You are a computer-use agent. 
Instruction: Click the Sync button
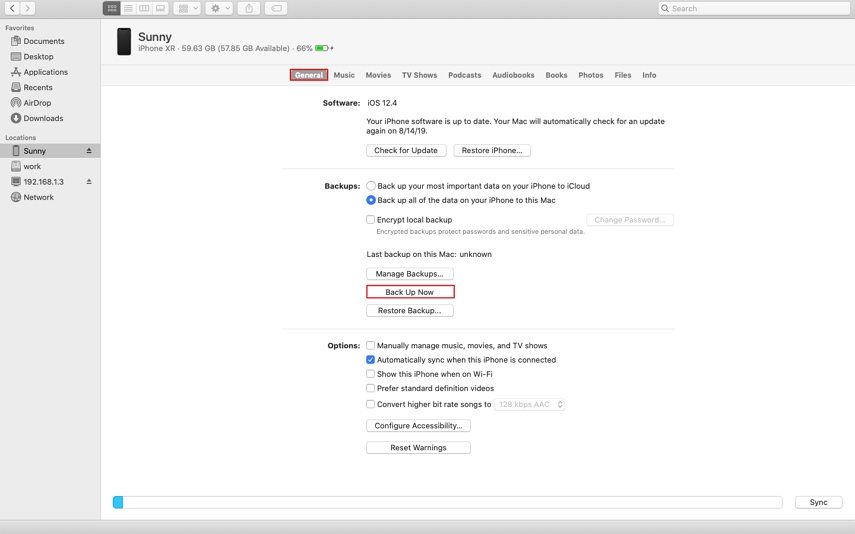[x=818, y=502]
